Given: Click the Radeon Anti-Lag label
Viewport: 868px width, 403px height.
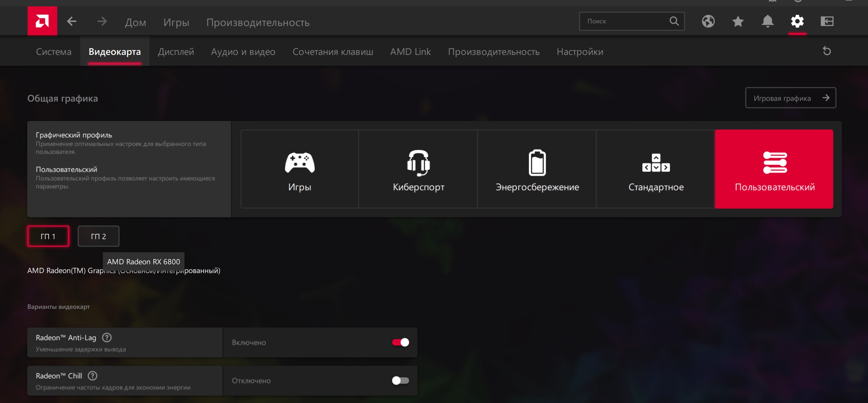Looking at the screenshot, I should [66, 338].
